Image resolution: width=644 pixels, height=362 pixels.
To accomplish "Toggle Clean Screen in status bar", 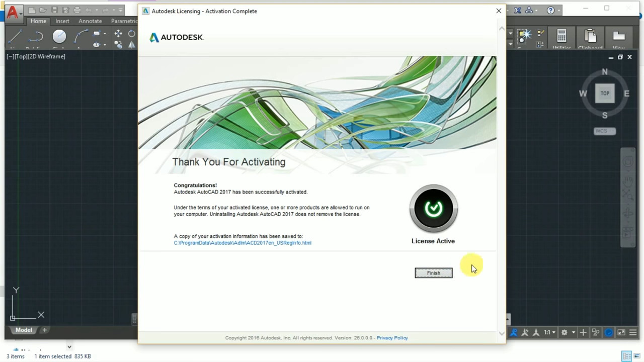I will click(x=621, y=332).
